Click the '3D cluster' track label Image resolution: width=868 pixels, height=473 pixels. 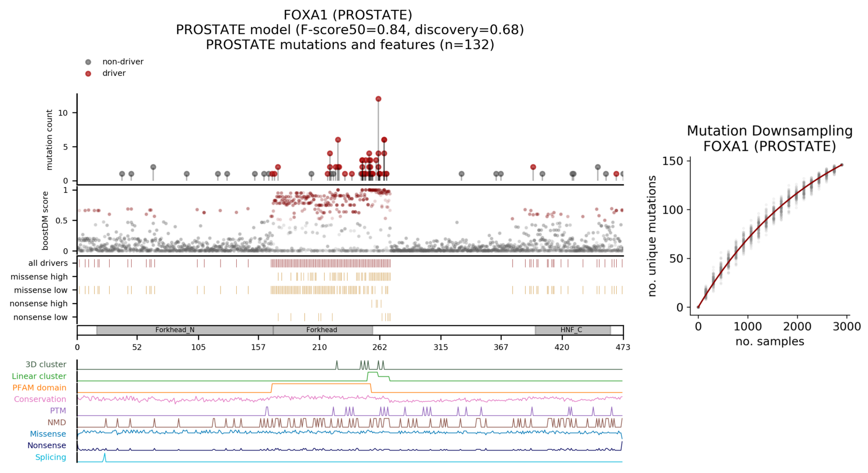tap(46, 365)
